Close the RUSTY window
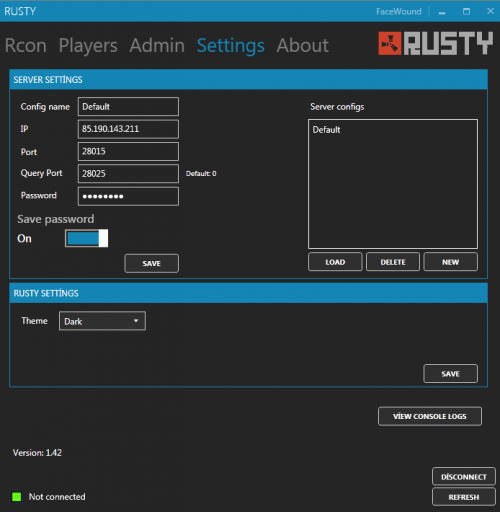 490,11
